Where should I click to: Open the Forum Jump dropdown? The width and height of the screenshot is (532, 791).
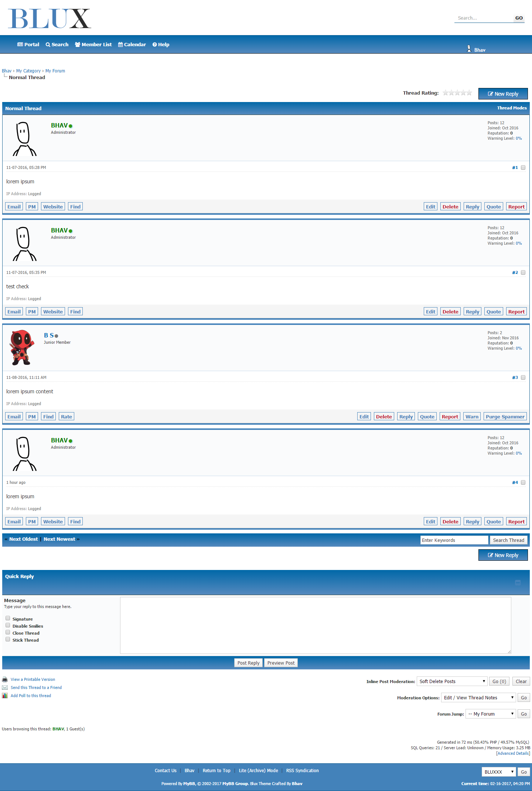491,714
